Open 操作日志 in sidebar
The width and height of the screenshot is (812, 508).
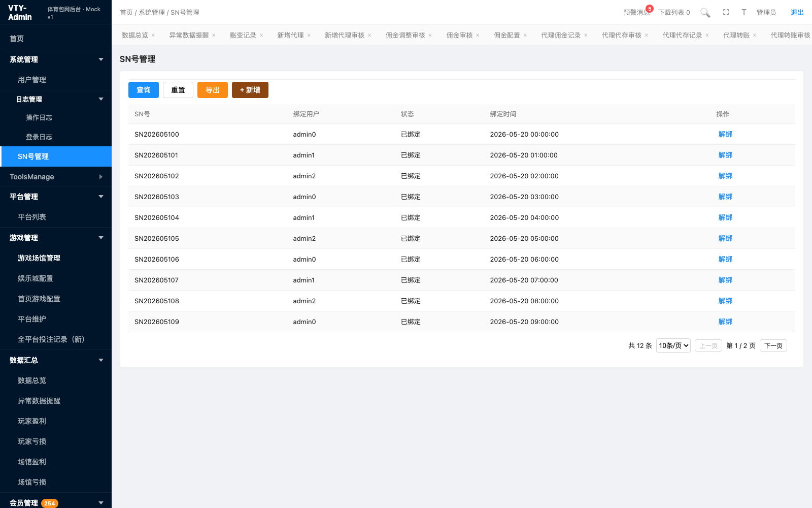[x=56, y=117]
